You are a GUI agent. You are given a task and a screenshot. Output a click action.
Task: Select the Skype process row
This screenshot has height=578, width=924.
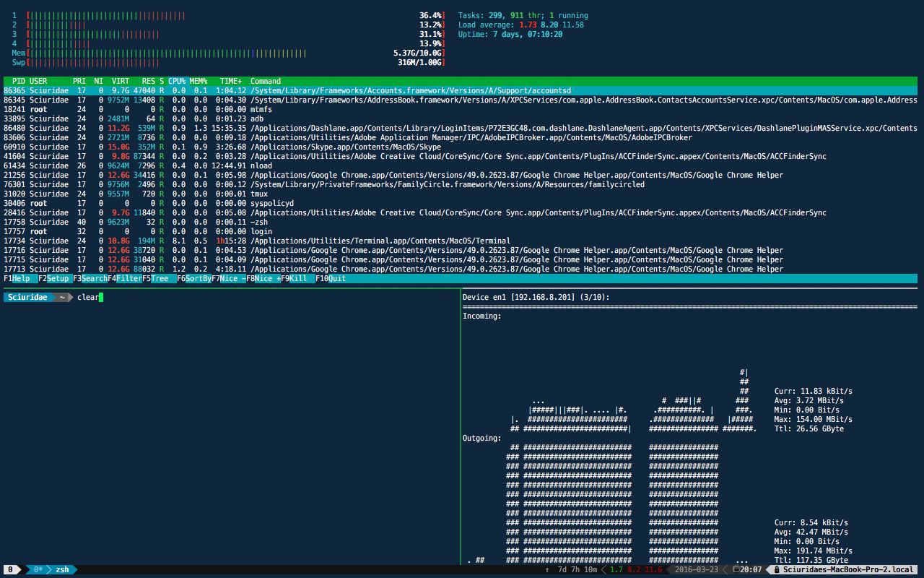[461, 147]
